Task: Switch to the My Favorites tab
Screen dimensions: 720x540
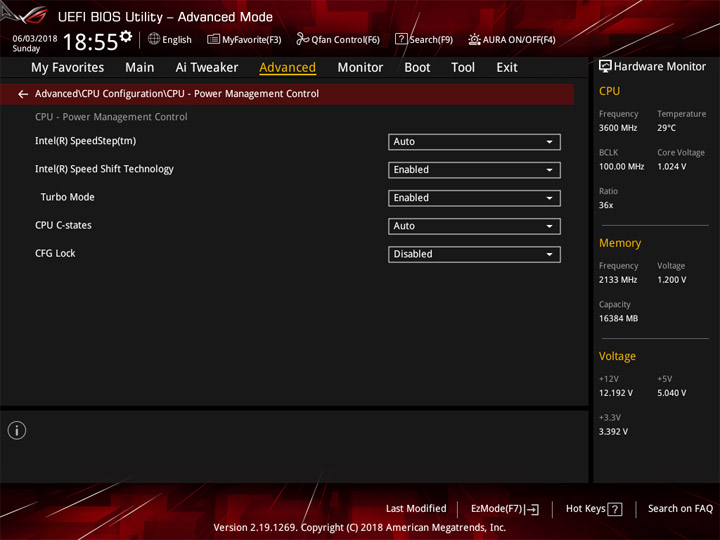Action: pos(68,68)
